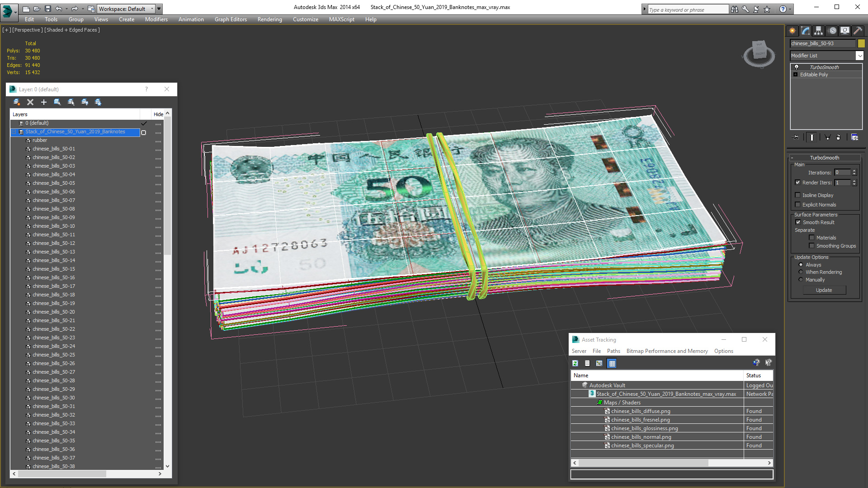Click the TurboSmooth Update button

(824, 290)
